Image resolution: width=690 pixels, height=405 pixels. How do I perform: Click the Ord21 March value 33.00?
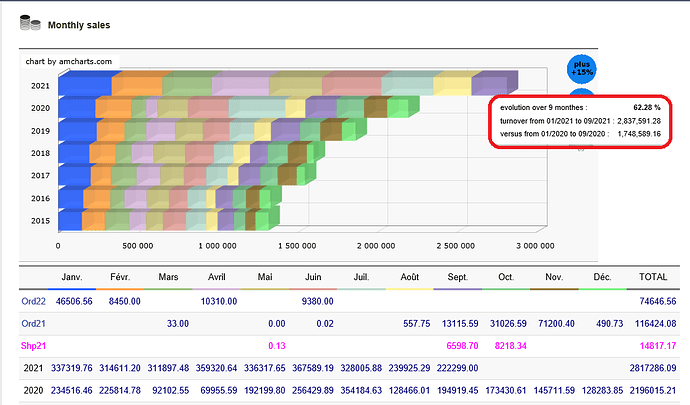[178, 324]
